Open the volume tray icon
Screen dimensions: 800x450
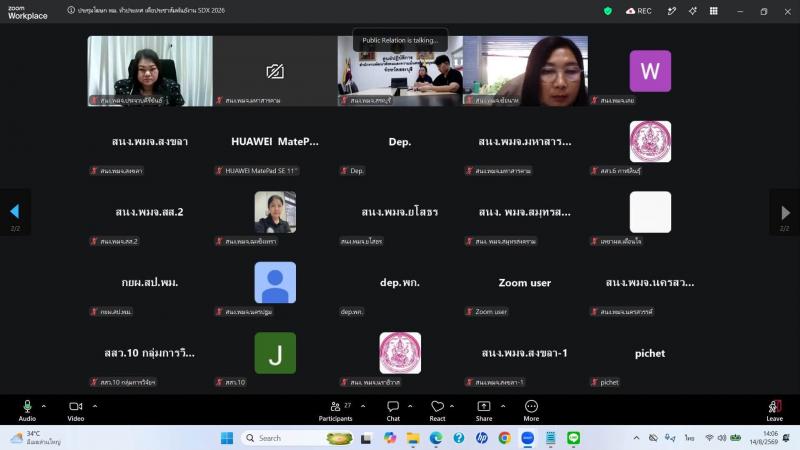[722, 438]
